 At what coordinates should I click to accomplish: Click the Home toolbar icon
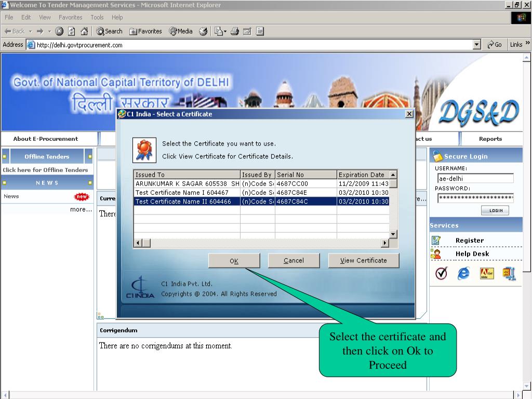tap(84, 31)
